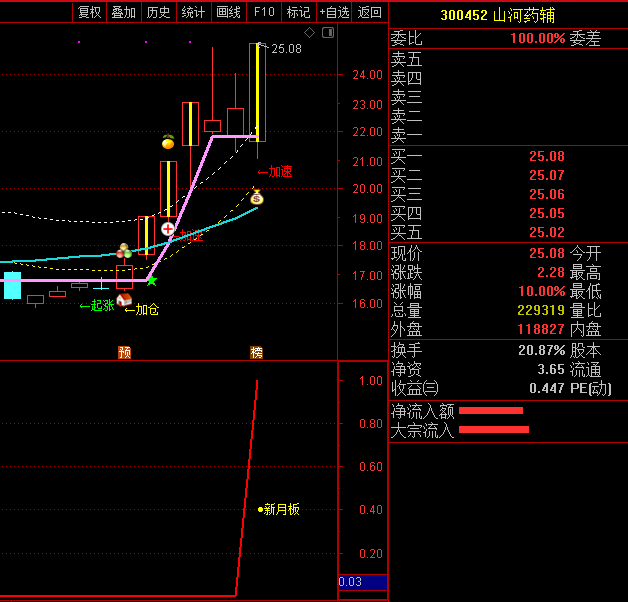The height and width of the screenshot is (602, 628).
Task: Add stock via +自选 button
Action: click(334, 12)
